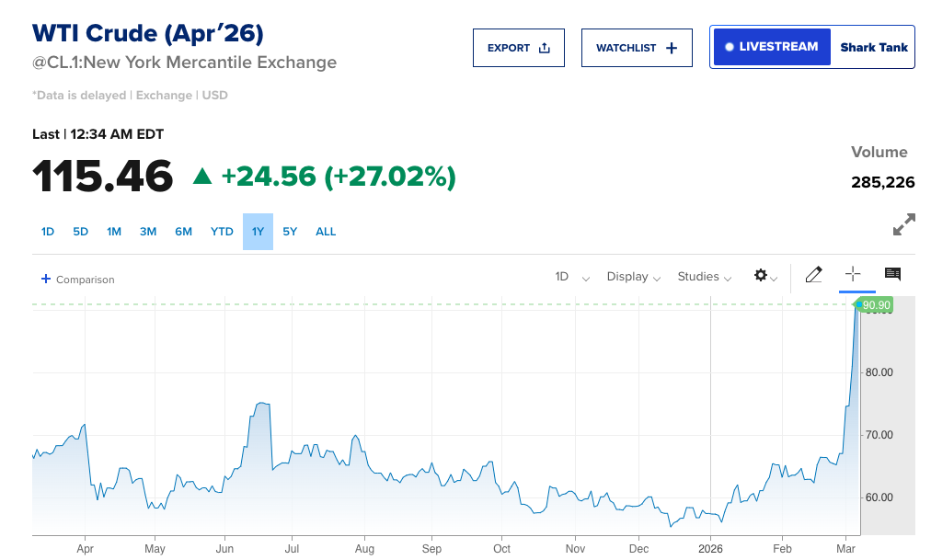The height and width of the screenshot is (560, 931).
Task: Select the pencil draw tool icon
Action: [813, 275]
